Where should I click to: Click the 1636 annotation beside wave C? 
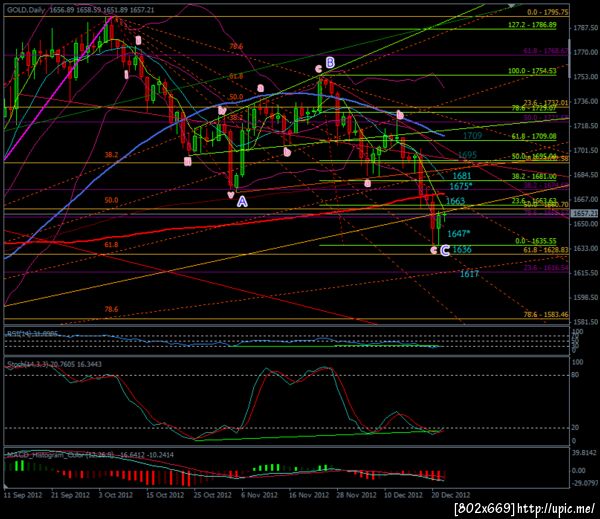click(462, 250)
